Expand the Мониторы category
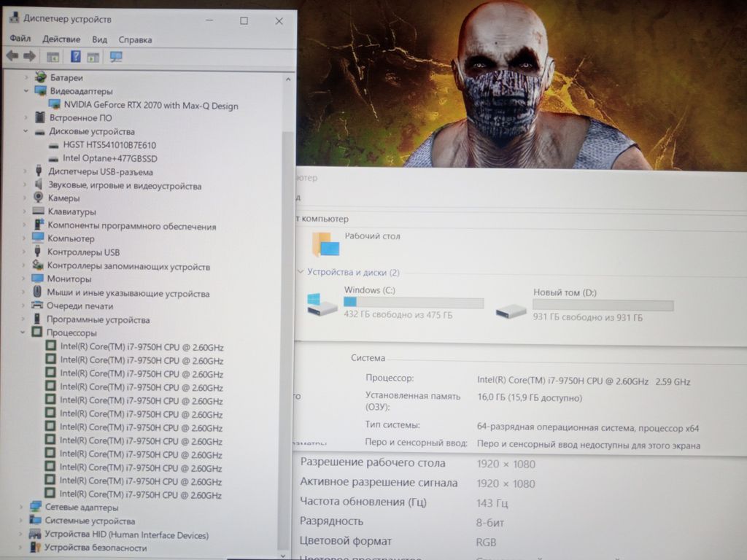The image size is (747, 560). tap(24, 279)
